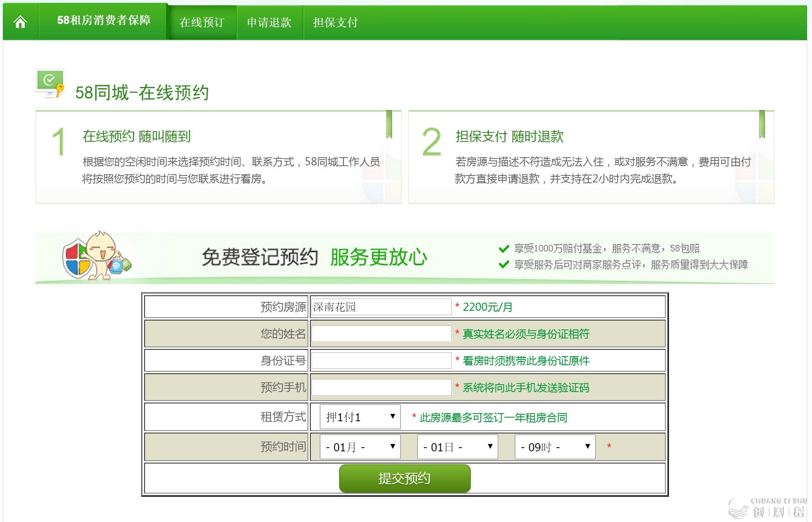Open the 租赁方式 dropdown showing 押1付1
Viewport: 812px width, 522px height.
(x=360, y=417)
